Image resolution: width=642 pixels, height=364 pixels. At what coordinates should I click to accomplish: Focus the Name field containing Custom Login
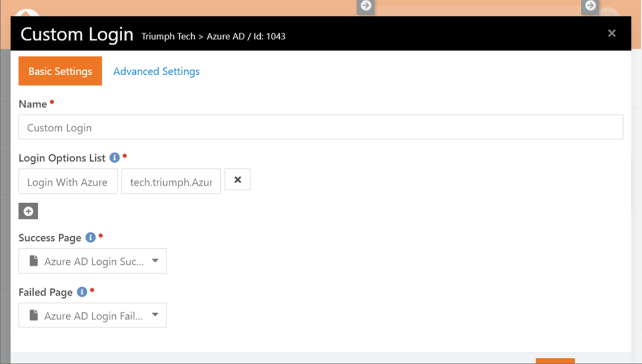pyautogui.click(x=321, y=127)
